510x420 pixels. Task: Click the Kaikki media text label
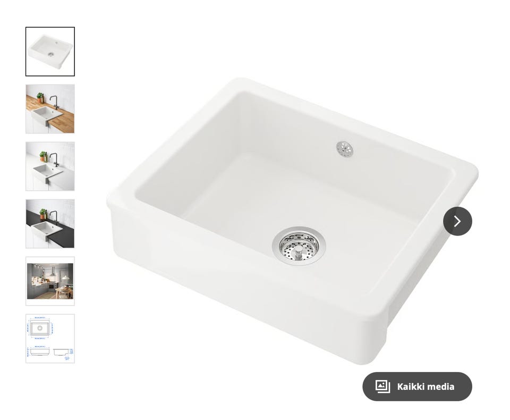tap(426, 387)
